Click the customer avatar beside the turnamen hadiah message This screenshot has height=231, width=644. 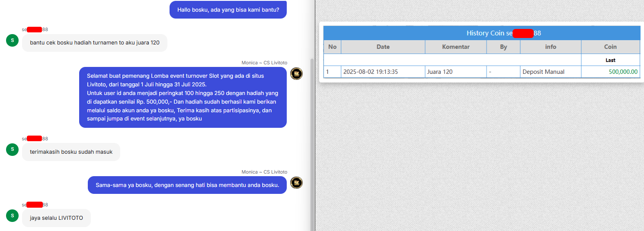point(12,41)
